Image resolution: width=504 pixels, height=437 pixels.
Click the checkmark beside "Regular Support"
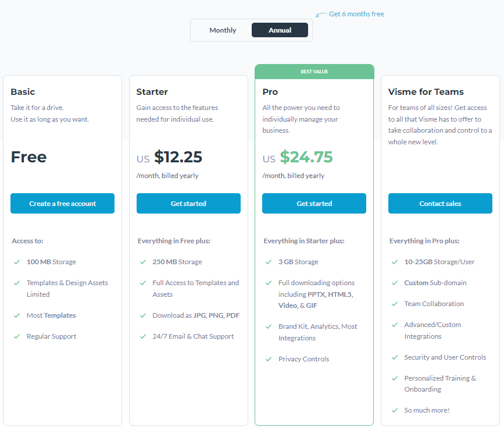(17, 336)
